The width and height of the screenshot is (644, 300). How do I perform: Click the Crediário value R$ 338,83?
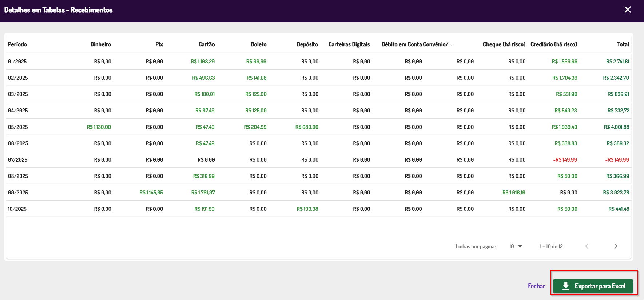(x=566, y=143)
